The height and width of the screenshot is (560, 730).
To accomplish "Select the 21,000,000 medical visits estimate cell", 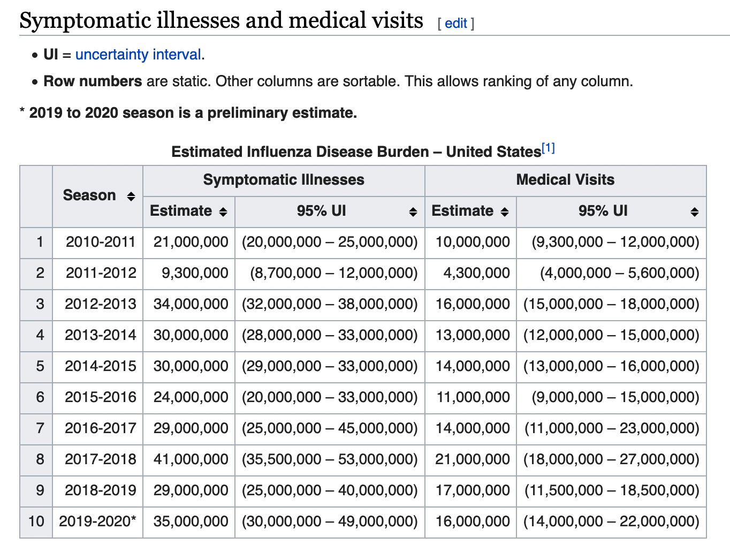I will (472, 459).
